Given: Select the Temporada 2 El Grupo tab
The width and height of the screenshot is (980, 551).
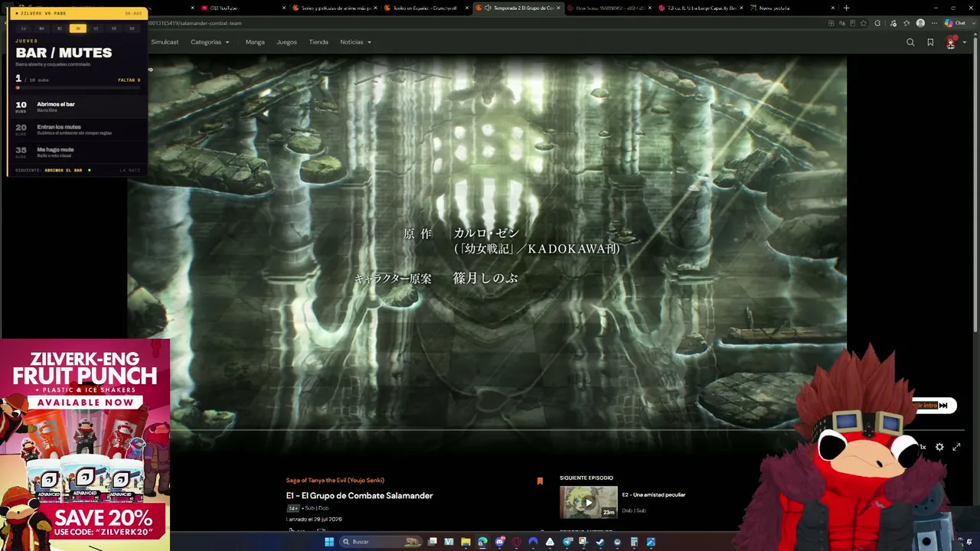Looking at the screenshot, I should pos(517,8).
